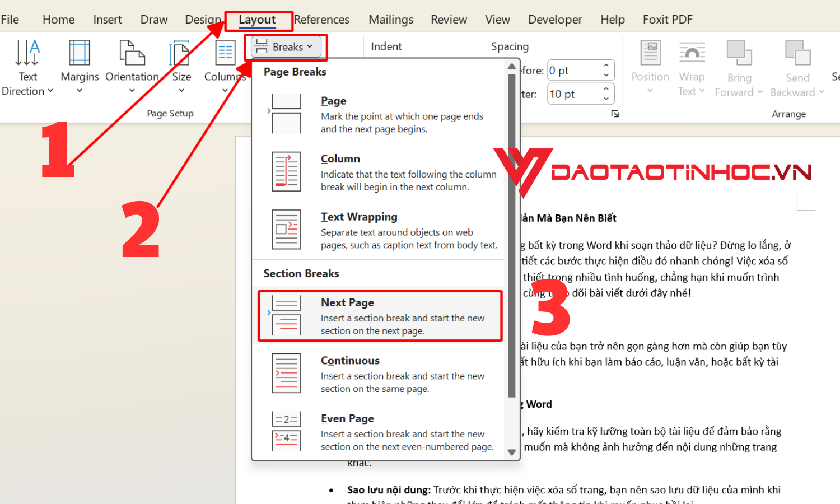Click the Orientation page icon
Viewport: 840px width, 504px height.
(x=132, y=54)
